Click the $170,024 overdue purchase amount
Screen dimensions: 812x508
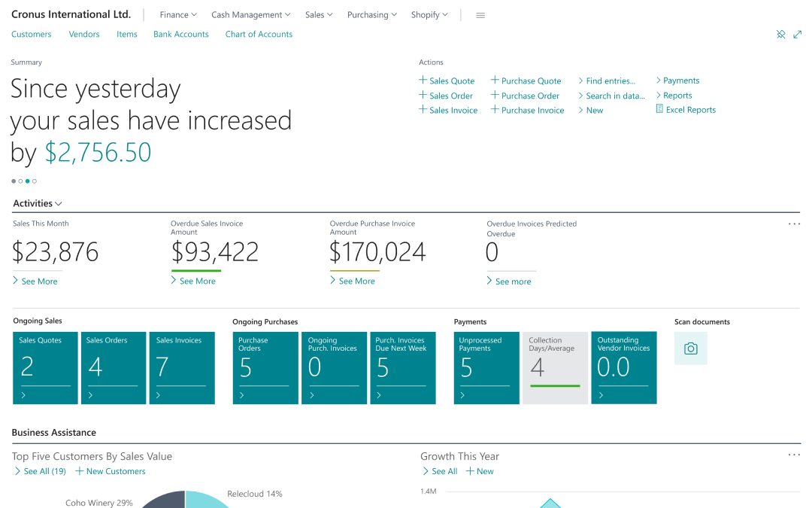tap(377, 252)
